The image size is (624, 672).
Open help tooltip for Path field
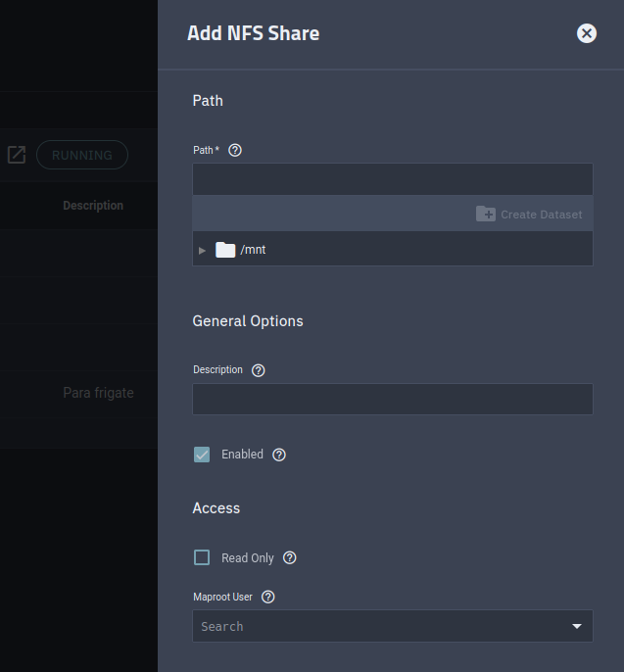(x=235, y=150)
